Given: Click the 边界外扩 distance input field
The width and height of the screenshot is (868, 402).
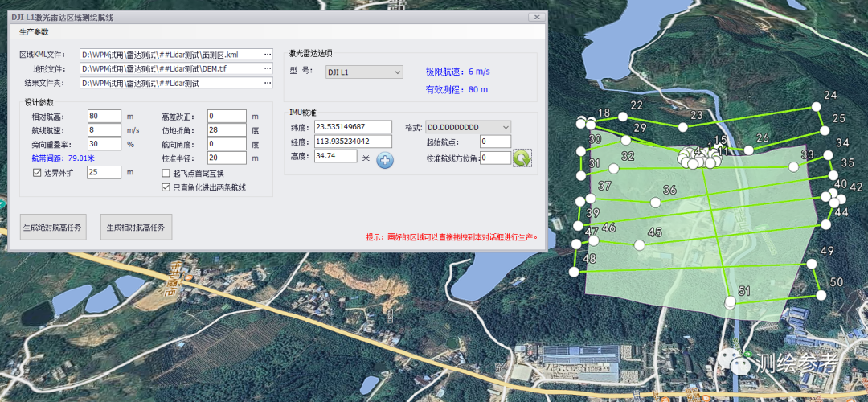Looking at the screenshot, I should (x=104, y=172).
